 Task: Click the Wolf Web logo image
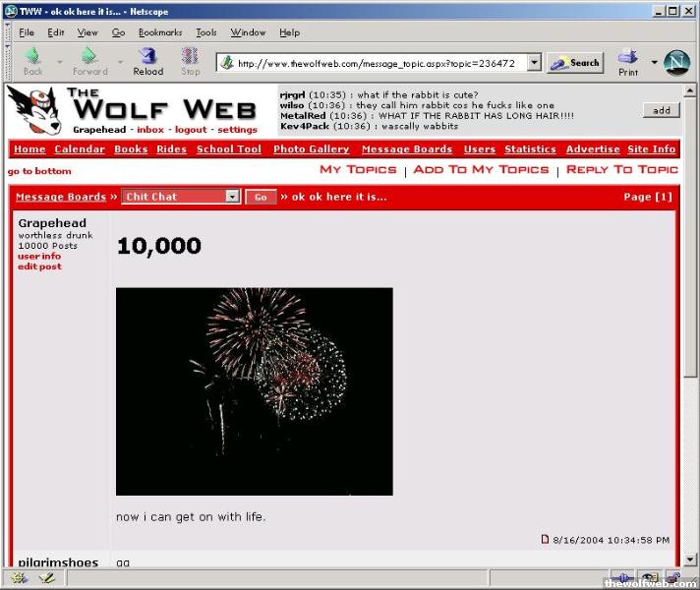tap(134, 110)
